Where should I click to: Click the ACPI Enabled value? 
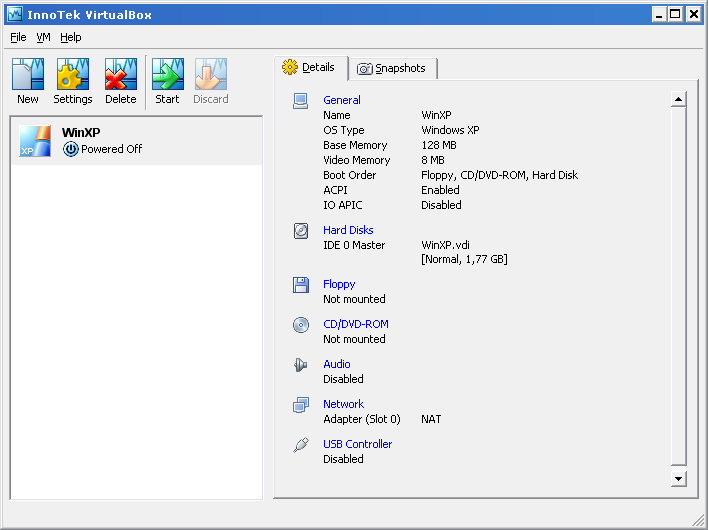pos(440,190)
